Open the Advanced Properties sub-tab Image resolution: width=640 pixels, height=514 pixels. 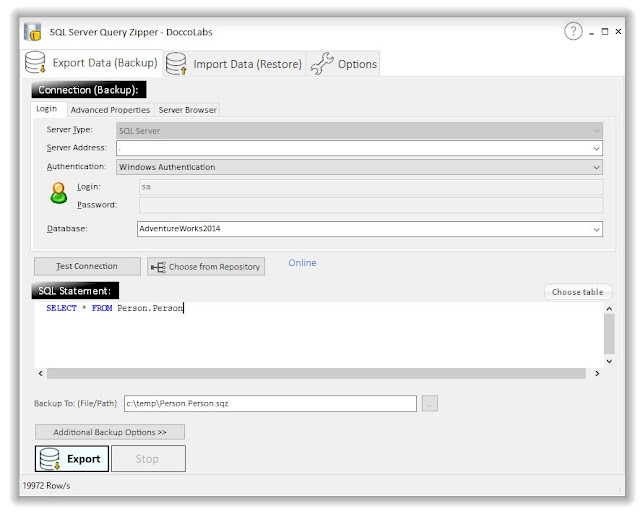pyautogui.click(x=110, y=110)
